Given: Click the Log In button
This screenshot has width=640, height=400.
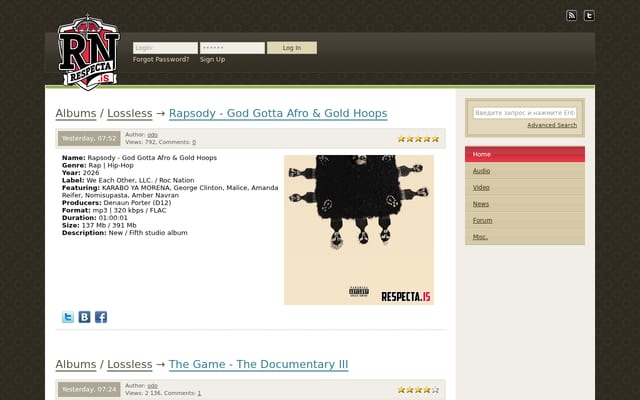Looking at the screenshot, I should [292, 48].
